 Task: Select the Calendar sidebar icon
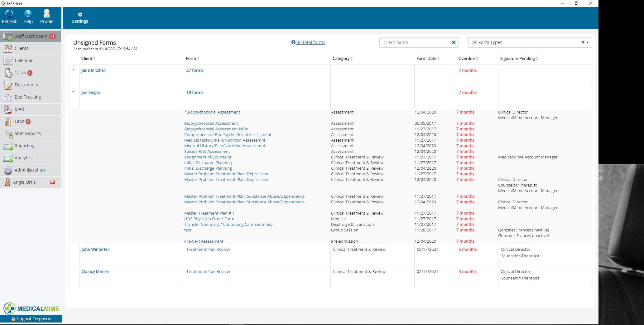[x=23, y=61]
